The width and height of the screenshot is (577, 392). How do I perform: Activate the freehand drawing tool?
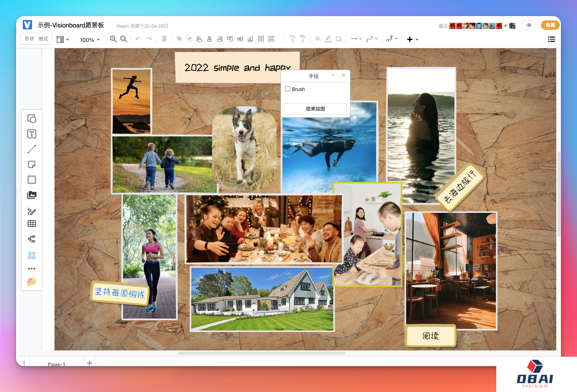click(x=32, y=212)
